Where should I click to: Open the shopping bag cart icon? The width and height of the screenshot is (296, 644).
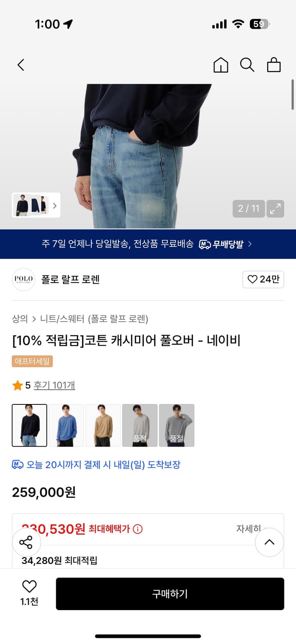tap(274, 65)
